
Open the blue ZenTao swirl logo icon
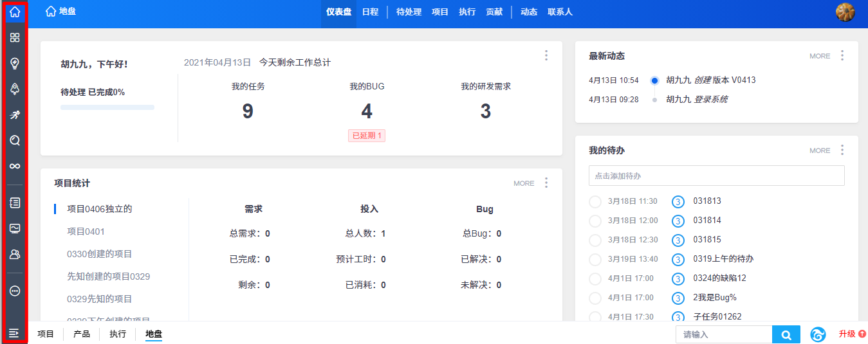tap(818, 334)
